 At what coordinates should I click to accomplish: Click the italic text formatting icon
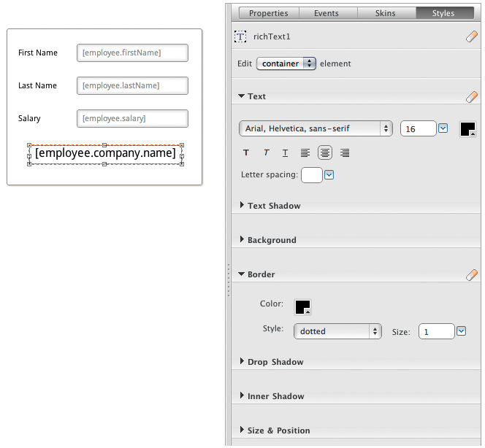point(266,153)
